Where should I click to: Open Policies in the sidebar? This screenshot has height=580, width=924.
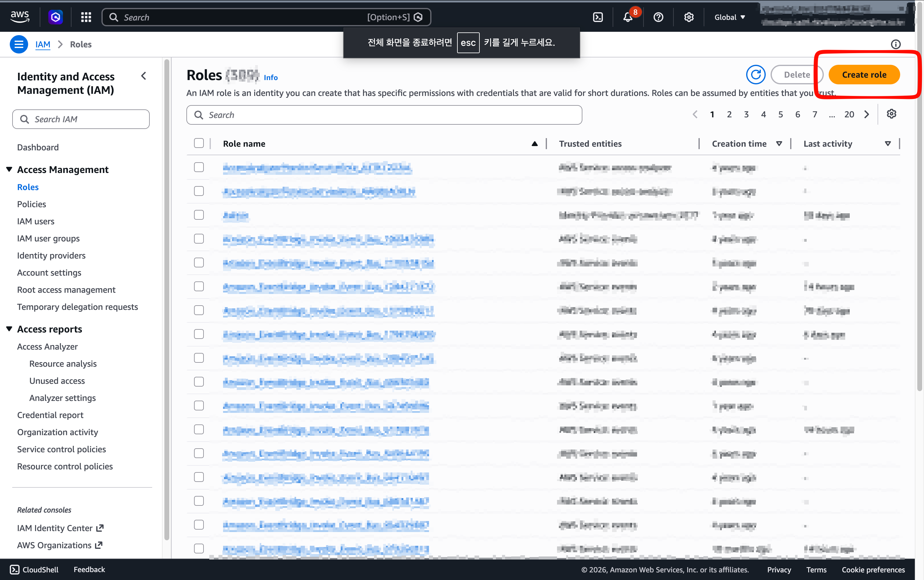31,204
